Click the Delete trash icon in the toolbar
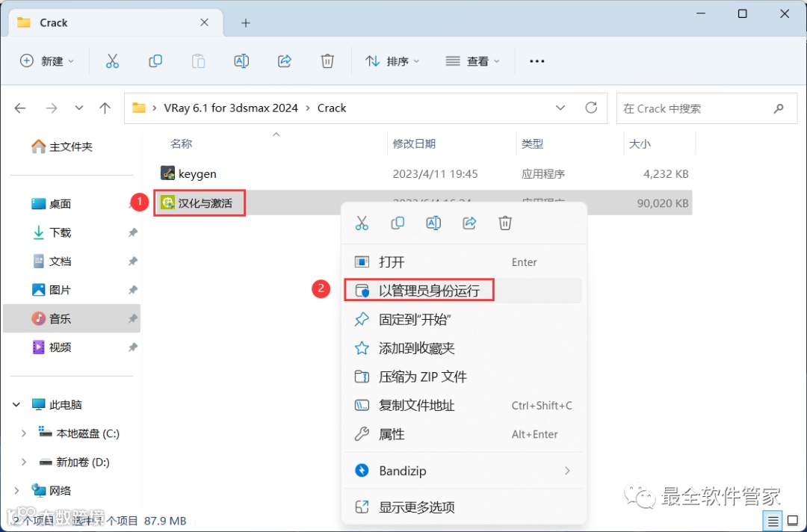 [x=327, y=61]
